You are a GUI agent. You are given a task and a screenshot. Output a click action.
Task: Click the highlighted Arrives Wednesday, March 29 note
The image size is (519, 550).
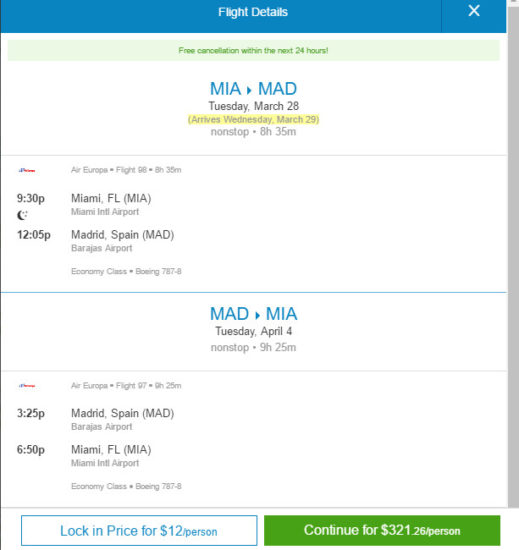(253, 120)
